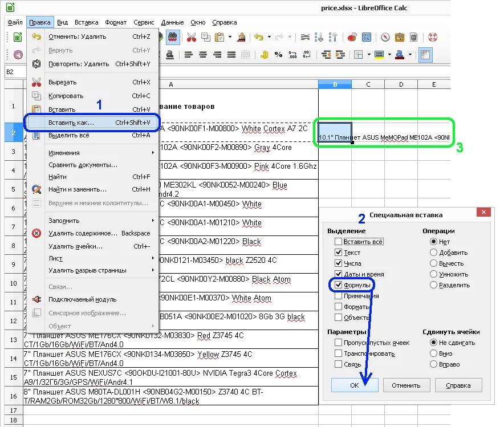The image size is (504, 427).
Task: Click the Add Decimal Place icon
Action: pyautogui.click(x=292, y=54)
